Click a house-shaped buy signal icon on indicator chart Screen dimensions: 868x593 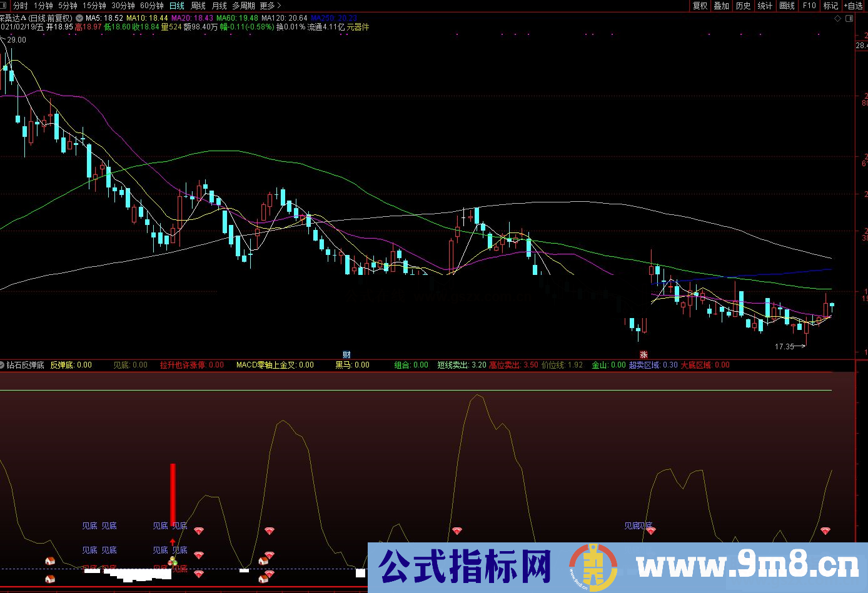50,561
